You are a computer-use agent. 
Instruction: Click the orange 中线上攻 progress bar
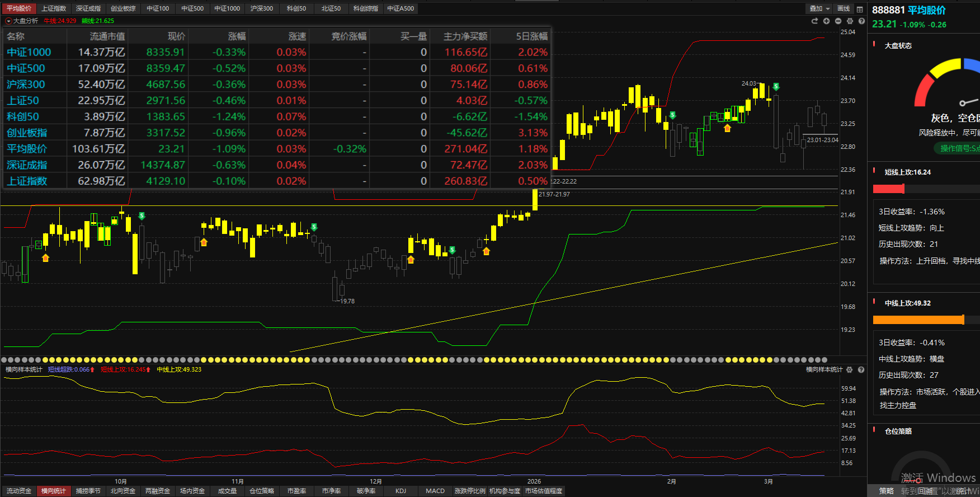click(x=918, y=320)
